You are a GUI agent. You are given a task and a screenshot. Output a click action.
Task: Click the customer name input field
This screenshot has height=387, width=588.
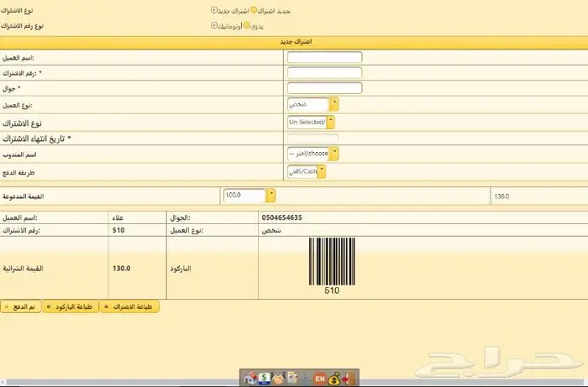point(324,57)
